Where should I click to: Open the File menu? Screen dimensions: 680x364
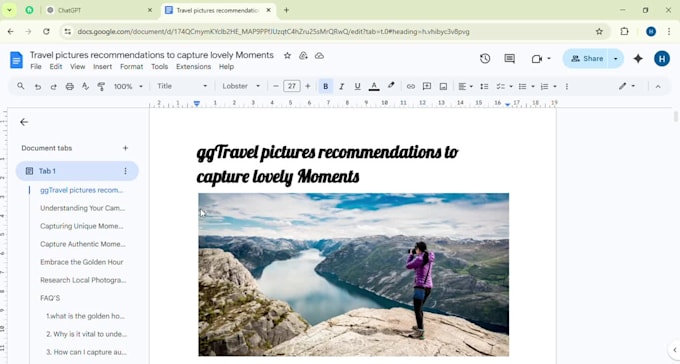point(36,67)
